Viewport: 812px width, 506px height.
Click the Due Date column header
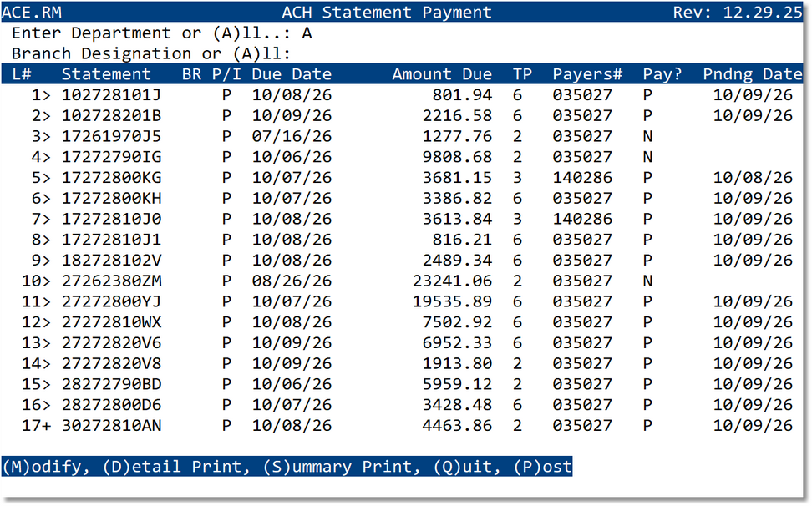pos(292,74)
